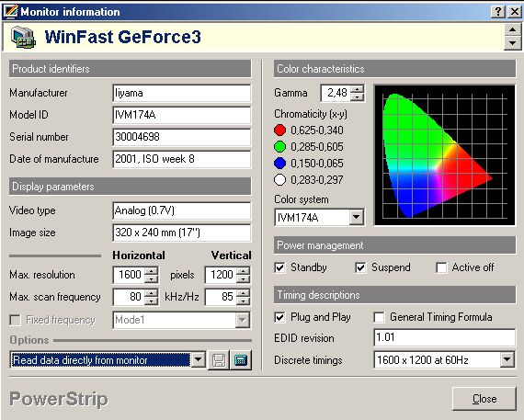Click the Display parameters section header
Image resolution: width=524 pixels, height=420 pixels.
coord(130,187)
